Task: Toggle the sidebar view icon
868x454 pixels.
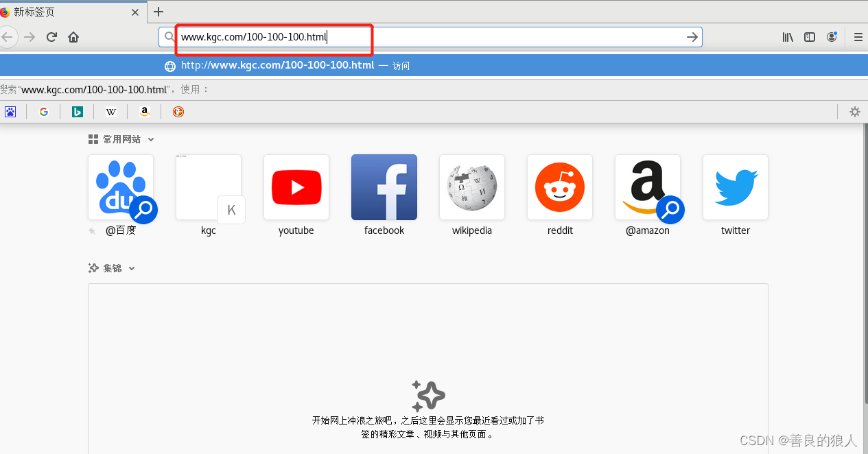Action: point(810,37)
